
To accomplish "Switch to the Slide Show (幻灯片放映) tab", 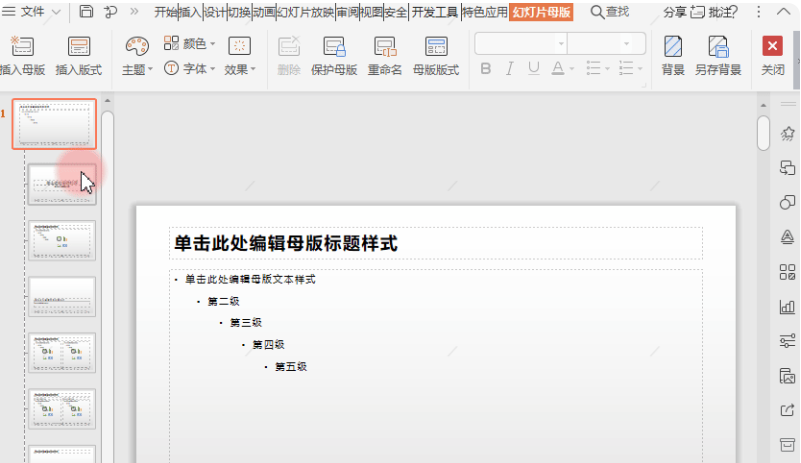I will [305, 12].
